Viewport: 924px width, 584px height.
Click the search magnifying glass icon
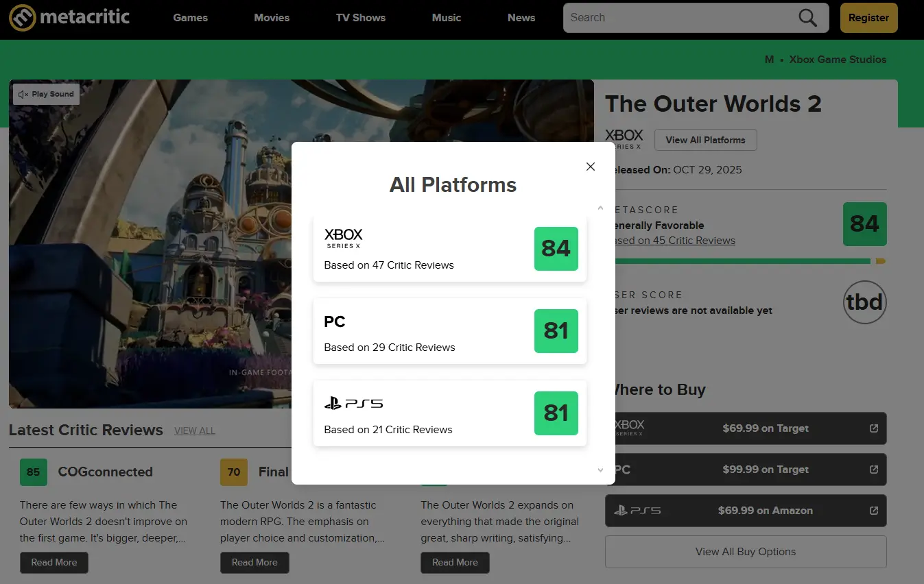point(808,18)
